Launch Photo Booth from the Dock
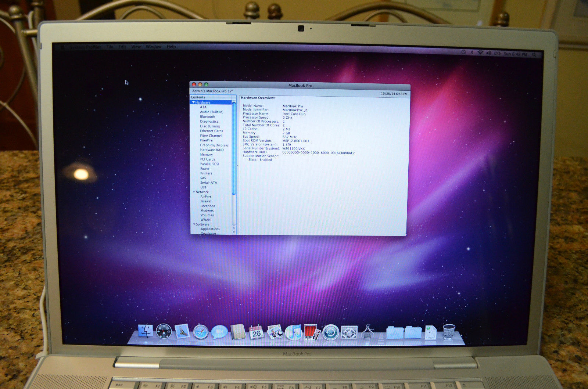The width and height of the screenshot is (588, 389). 312,332
